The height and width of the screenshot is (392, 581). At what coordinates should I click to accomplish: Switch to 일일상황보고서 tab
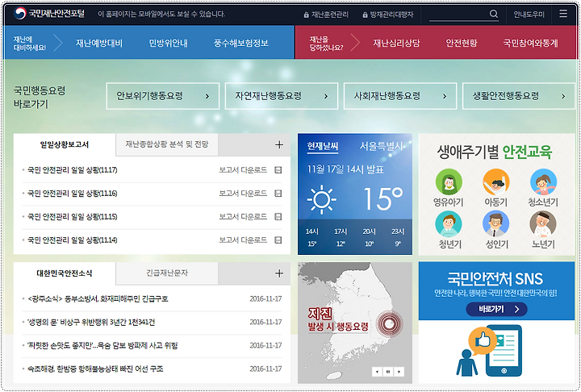65,144
